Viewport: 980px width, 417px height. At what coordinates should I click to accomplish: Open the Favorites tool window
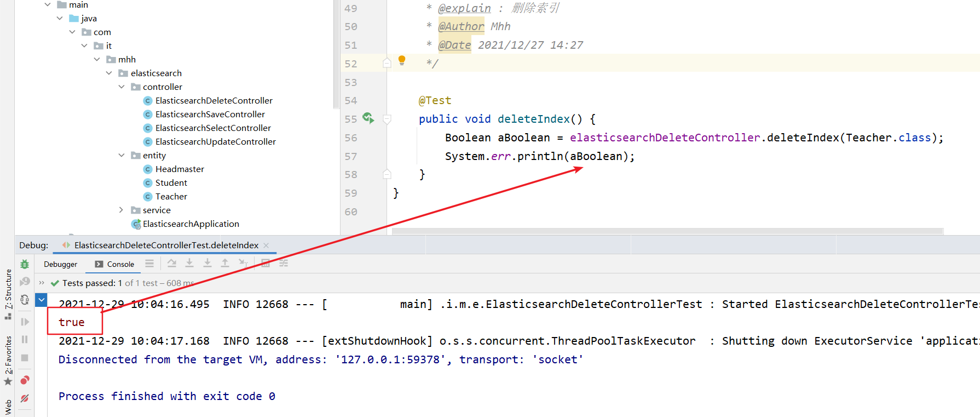coord(8,360)
